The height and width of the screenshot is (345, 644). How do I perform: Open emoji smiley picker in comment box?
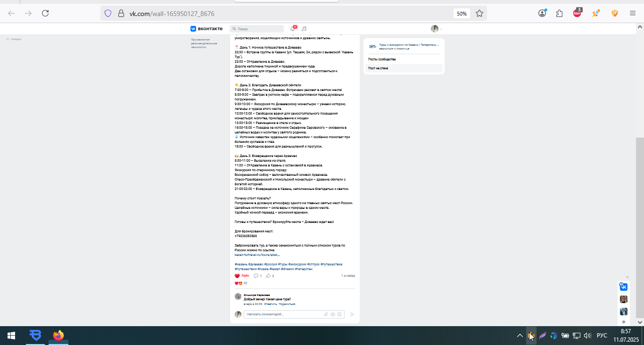pyautogui.click(x=339, y=314)
